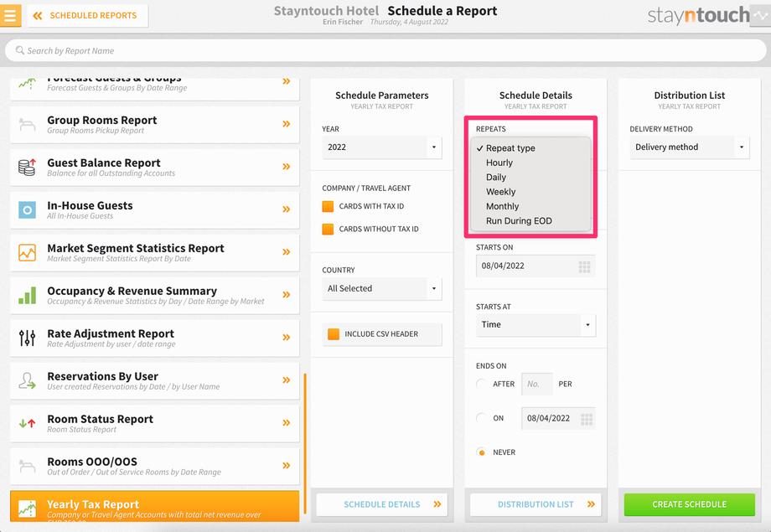This screenshot has width=771, height=532.
Task: Click the Occupancy & Revenue bar chart icon
Action: pos(27,296)
